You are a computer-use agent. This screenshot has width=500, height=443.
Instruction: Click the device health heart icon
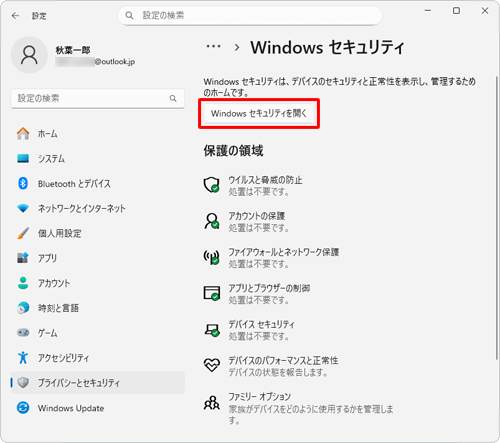pos(212,365)
